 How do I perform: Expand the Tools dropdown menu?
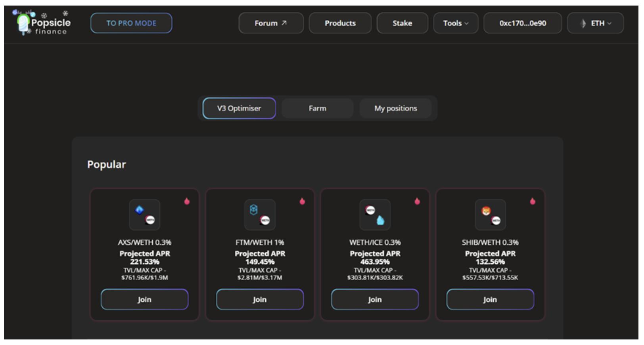456,23
